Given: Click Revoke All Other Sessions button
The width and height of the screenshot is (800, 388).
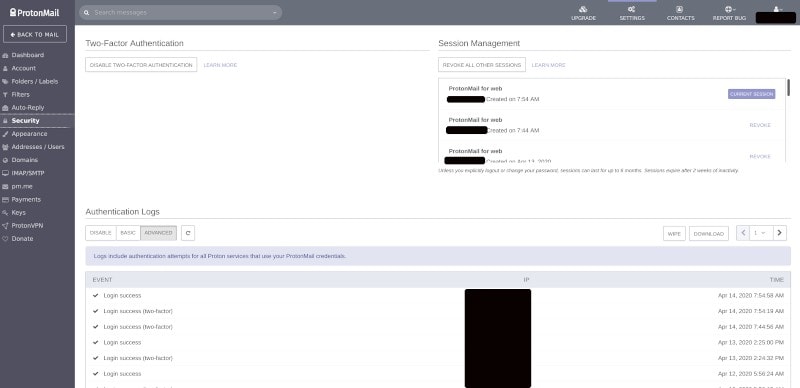Looking at the screenshot, I should 482,65.
